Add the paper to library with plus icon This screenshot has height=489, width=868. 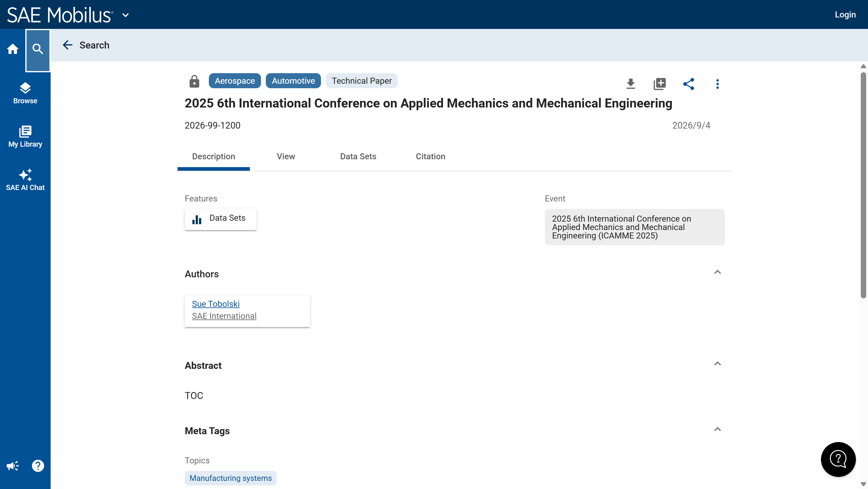pos(659,84)
